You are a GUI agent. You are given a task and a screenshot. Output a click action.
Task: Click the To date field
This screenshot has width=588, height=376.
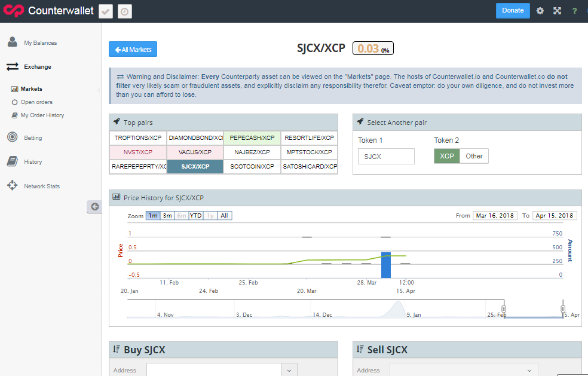[555, 215]
